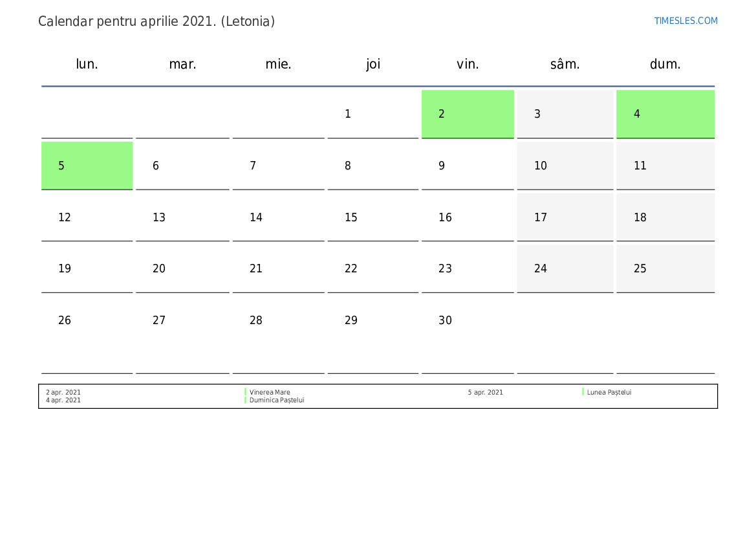Select the green April 5 cell
Viewport: 756px width, 535px height.
(87, 166)
